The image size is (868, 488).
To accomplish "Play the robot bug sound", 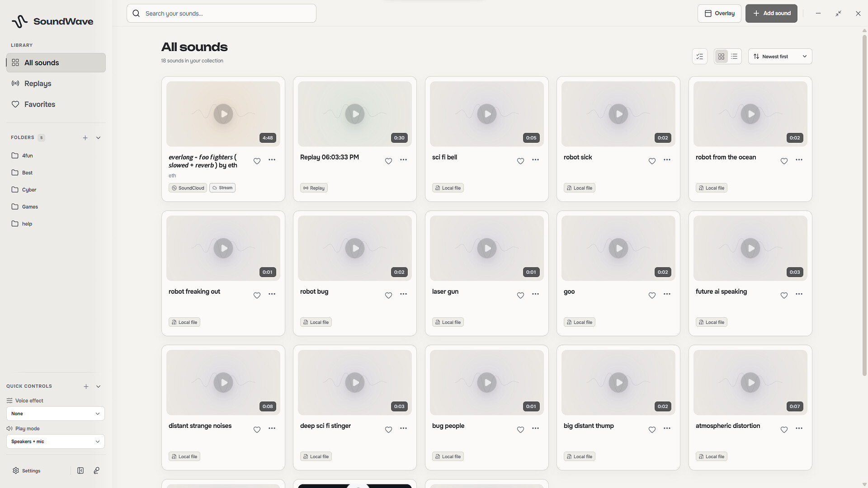I will click(355, 248).
